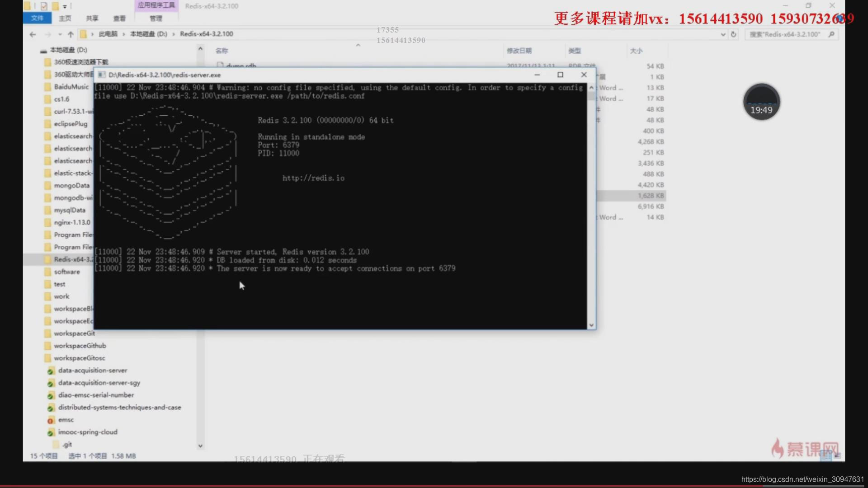Click console scrollbar down arrow
This screenshot has width=868, height=488.
591,325
